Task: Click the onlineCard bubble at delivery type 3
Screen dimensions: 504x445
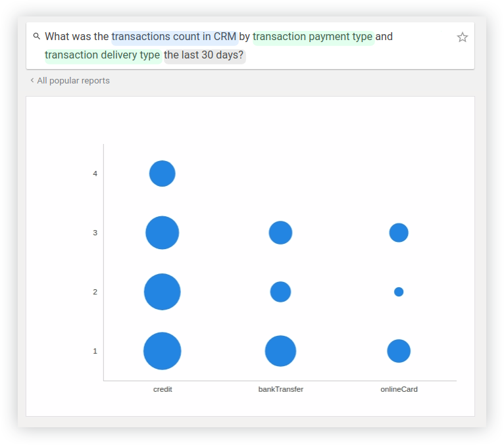Action: click(x=399, y=233)
